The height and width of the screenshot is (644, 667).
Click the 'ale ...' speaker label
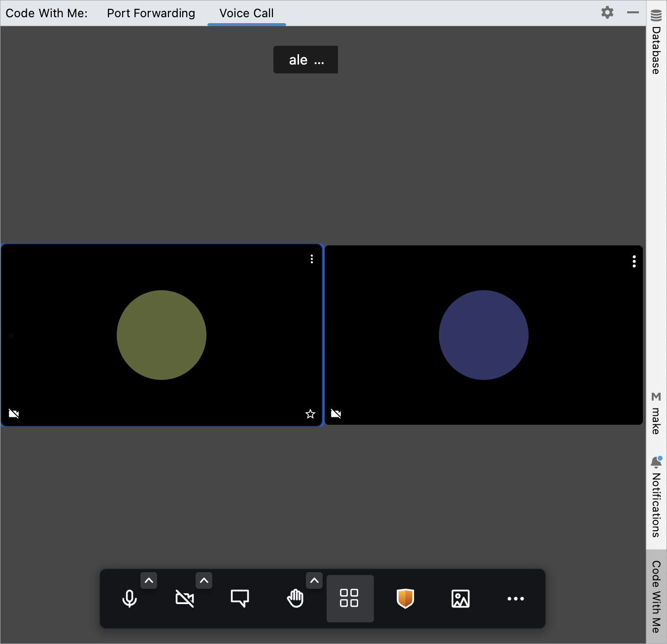(x=305, y=60)
